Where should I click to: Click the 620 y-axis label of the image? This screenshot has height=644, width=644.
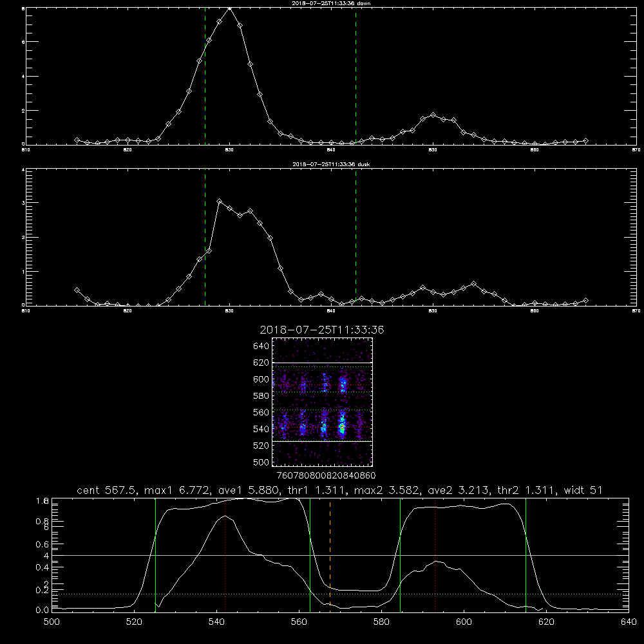[x=261, y=363]
